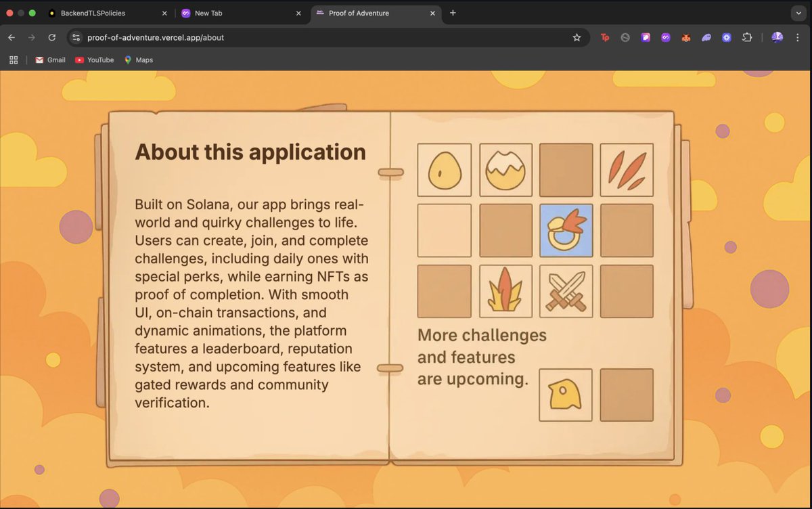Viewport: 812px width, 509px height.
Task: Click the empty brown tile beside cracked egg
Action: (x=566, y=170)
